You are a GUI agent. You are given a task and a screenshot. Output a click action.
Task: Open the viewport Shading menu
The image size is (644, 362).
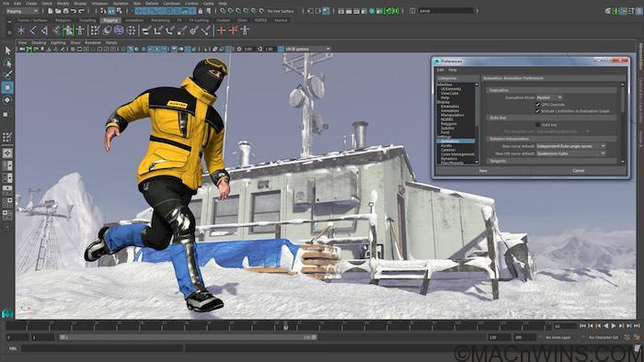[x=39, y=42]
